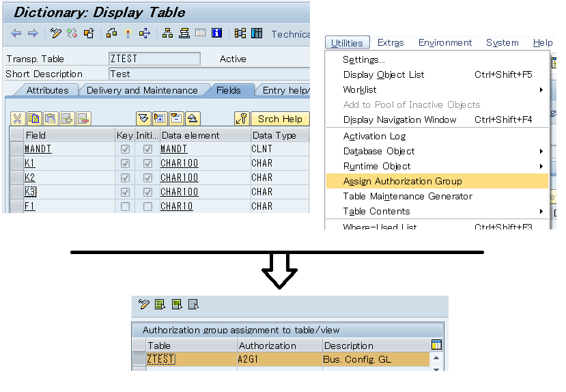Click the K3 field name
Image resolution: width=566 pixels, height=392 pixels.
click(x=31, y=192)
